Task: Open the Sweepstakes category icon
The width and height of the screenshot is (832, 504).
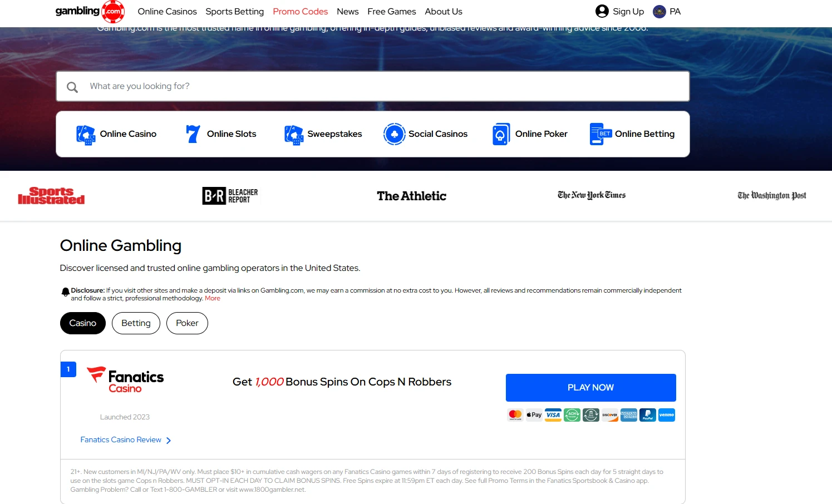Action: (293, 134)
